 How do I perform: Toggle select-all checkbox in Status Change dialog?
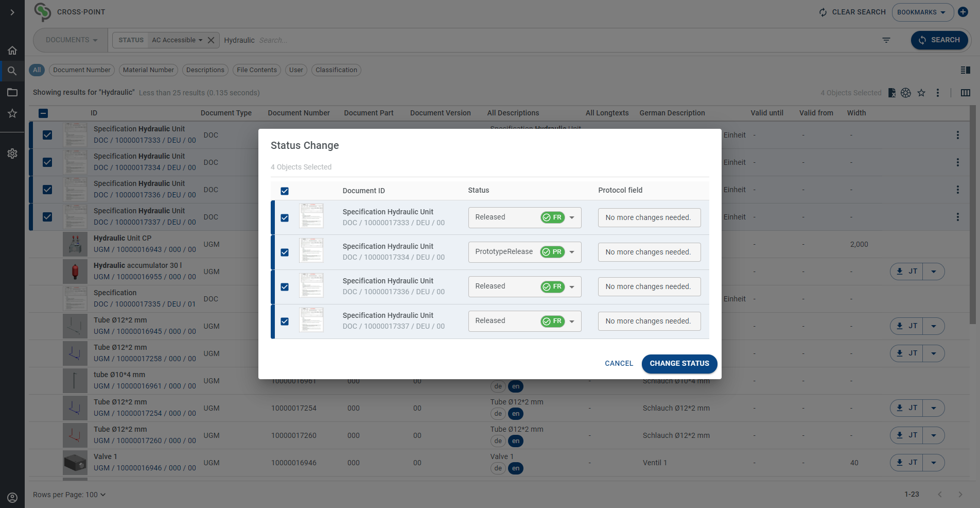285,191
